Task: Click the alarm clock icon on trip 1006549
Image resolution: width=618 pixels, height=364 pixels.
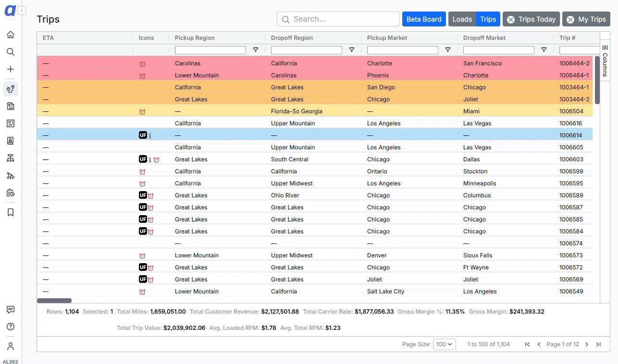Action: [142, 291]
